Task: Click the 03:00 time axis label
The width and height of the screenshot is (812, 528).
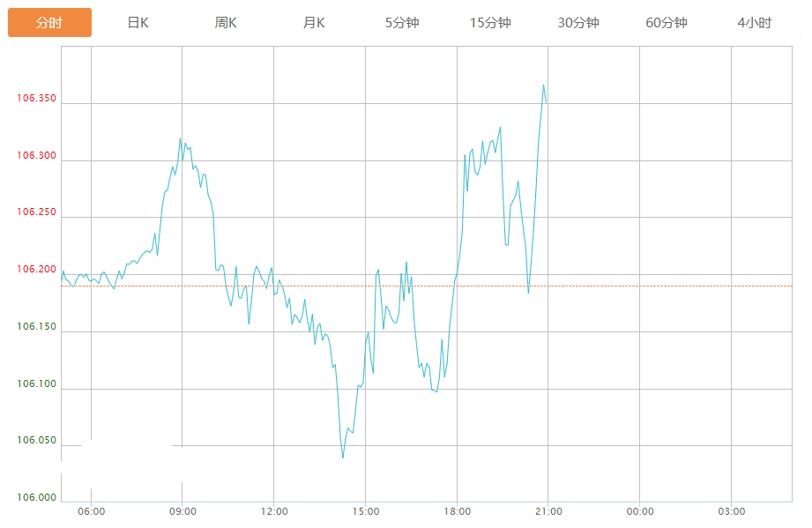Action: 731,512
